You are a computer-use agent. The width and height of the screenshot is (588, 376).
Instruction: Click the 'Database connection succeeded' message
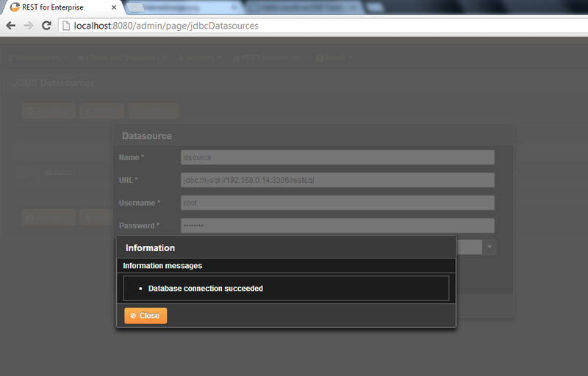click(206, 289)
